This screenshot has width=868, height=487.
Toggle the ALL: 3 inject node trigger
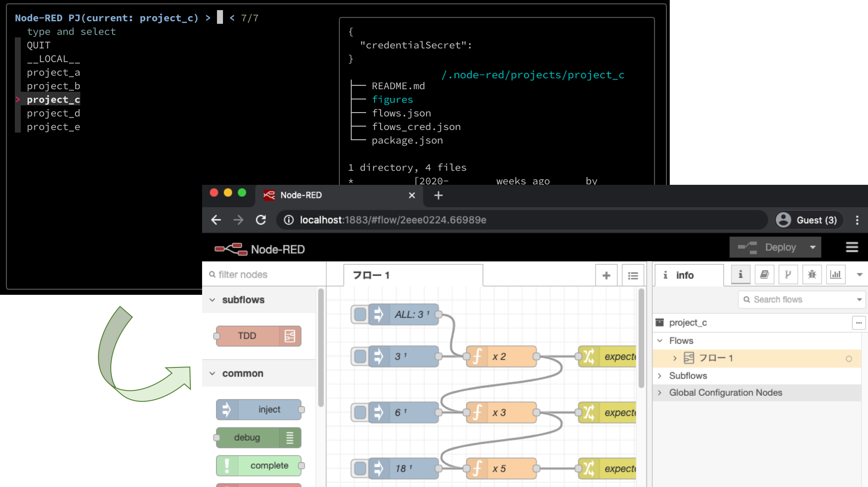coord(359,314)
